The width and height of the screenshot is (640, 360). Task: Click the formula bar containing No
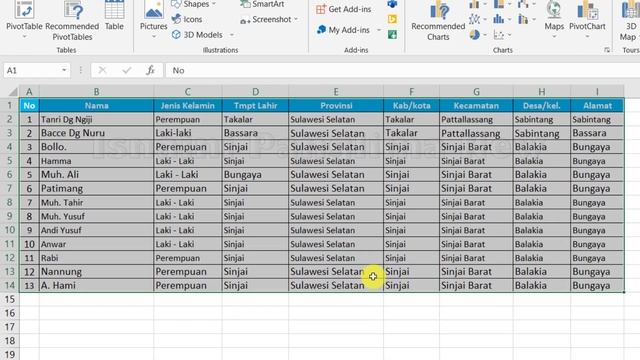pyautogui.click(x=402, y=70)
